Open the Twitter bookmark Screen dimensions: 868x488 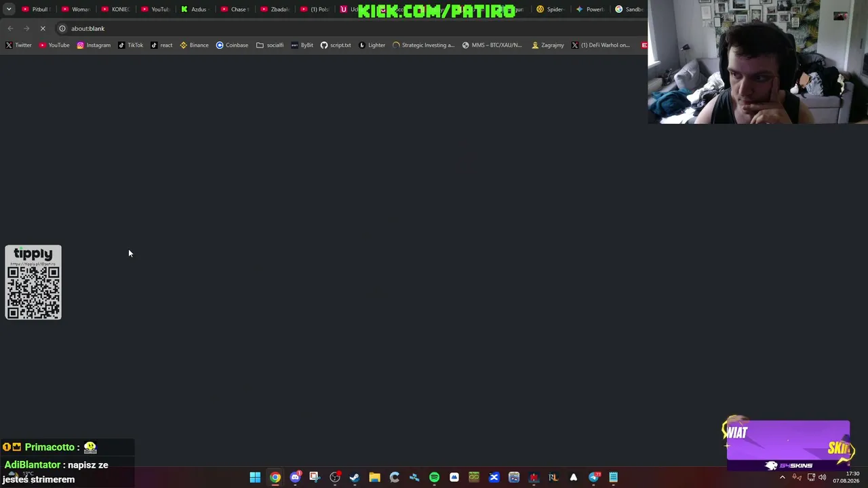(18, 45)
